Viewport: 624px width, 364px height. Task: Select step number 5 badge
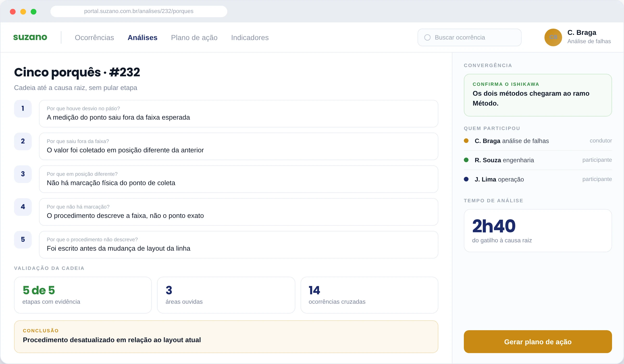pyautogui.click(x=23, y=240)
